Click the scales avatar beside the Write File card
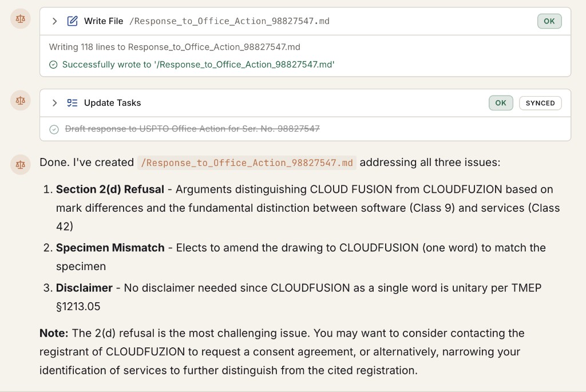 coord(20,18)
